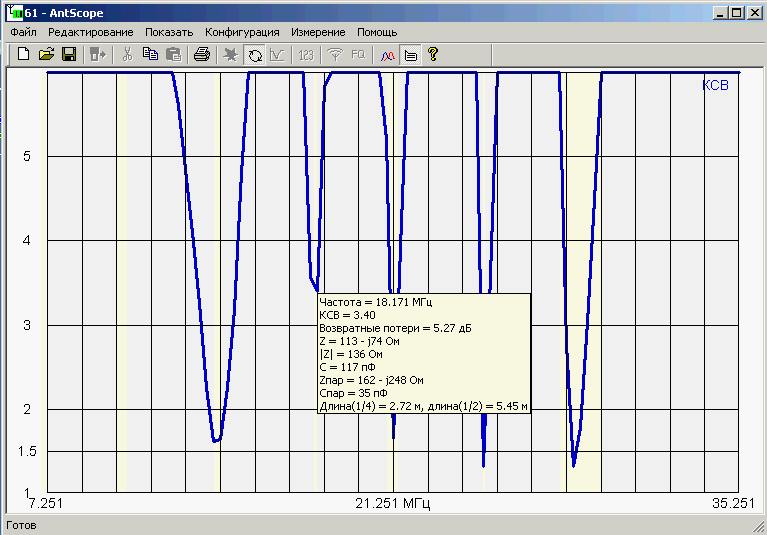Click the 21.251 МГц center frequency label
Image resolution: width=767 pixels, height=535 pixels.
click(x=394, y=504)
